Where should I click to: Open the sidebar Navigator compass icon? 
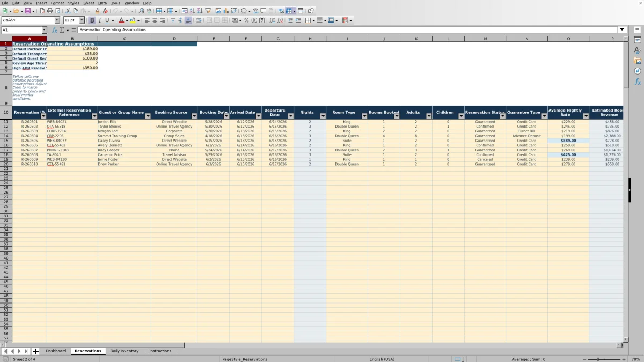[x=638, y=71]
